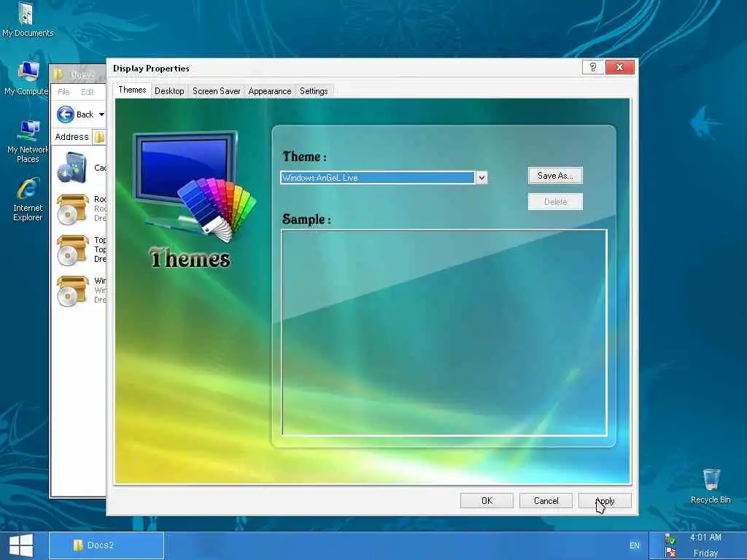The width and height of the screenshot is (747, 560).
Task: Switch to the Docs2 taskbar button
Action: pos(107,545)
